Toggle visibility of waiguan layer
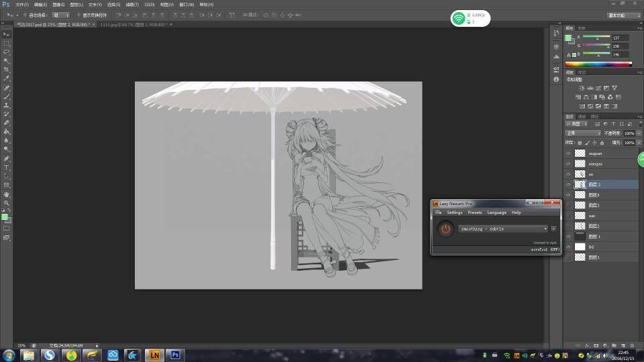 [568, 153]
